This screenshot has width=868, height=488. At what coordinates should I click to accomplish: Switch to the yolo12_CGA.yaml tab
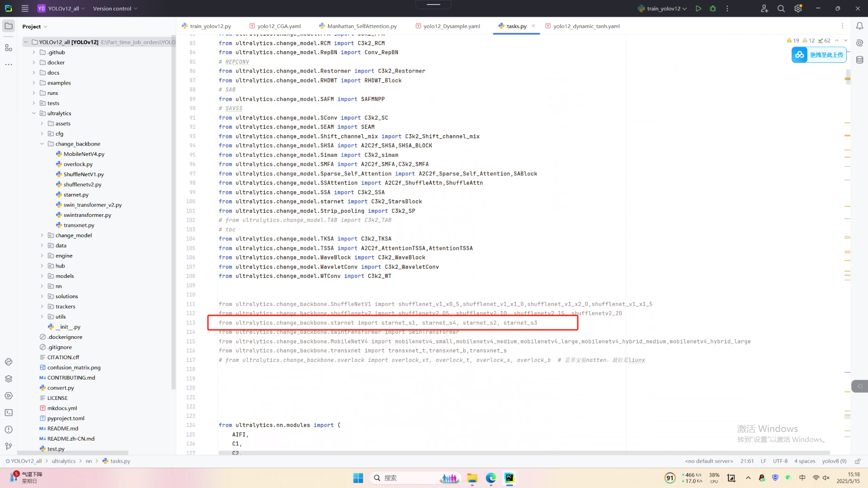point(278,26)
